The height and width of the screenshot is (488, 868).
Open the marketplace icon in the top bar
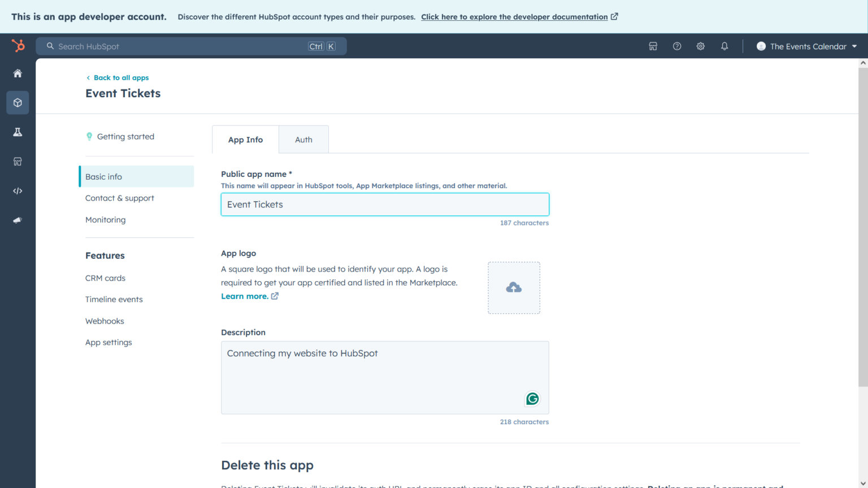coord(653,46)
